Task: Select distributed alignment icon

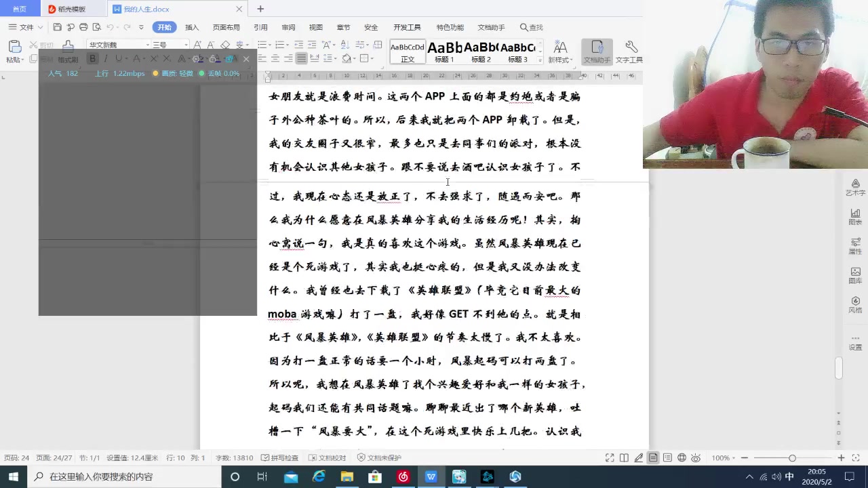Action: click(314, 59)
